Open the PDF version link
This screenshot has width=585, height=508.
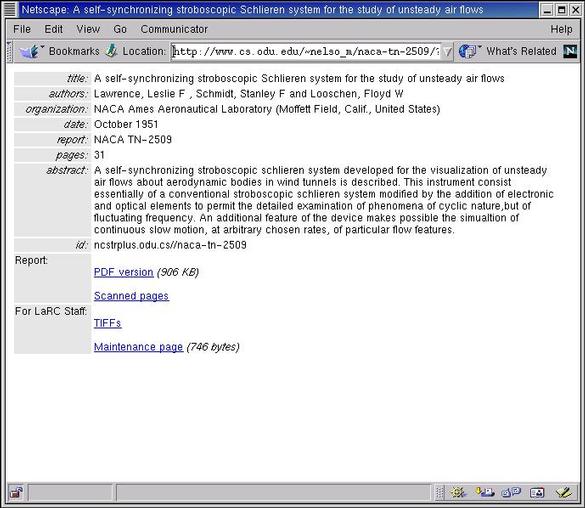pos(123,272)
